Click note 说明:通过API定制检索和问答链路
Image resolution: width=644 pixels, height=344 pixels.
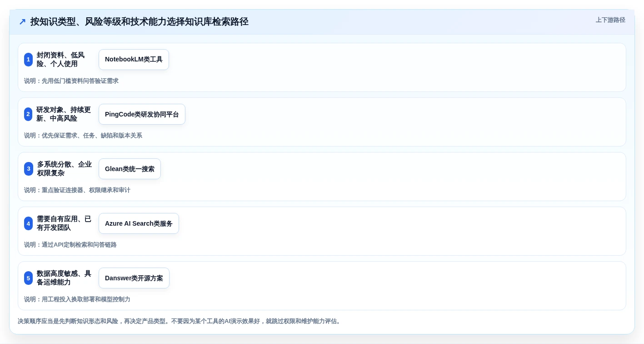click(x=70, y=245)
